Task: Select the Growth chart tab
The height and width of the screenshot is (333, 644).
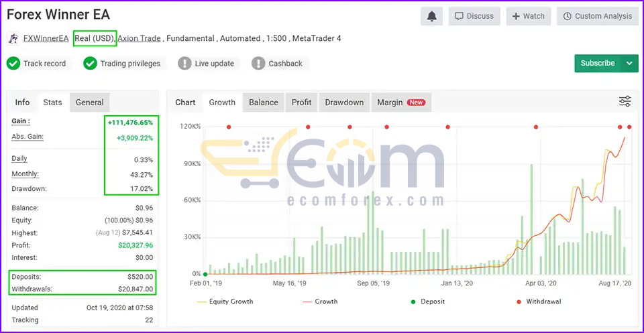Action: click(x=222, y=103)
